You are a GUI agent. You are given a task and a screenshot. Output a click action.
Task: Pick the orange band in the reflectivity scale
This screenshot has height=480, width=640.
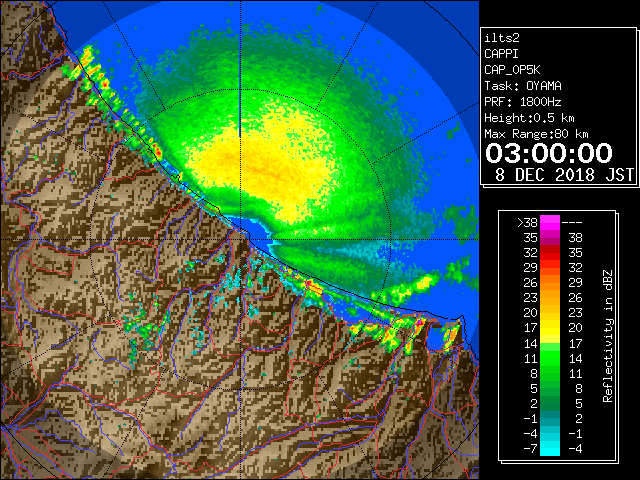tap(550, 291)
